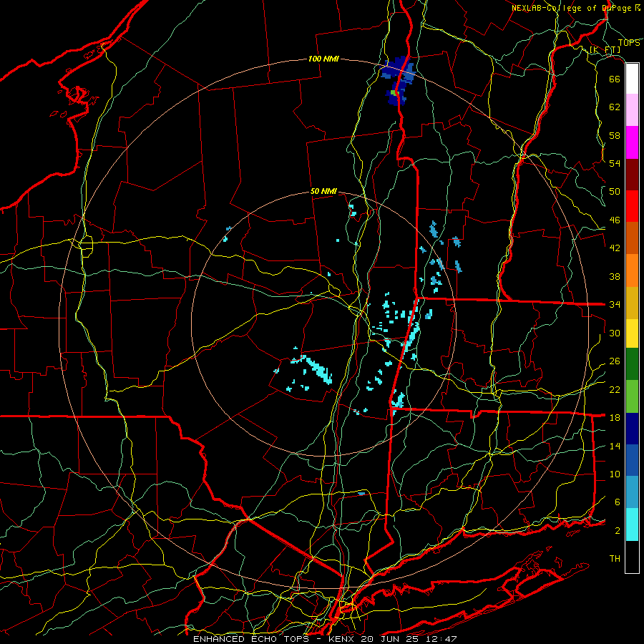Click the "18" legend value

coord(615,418)
